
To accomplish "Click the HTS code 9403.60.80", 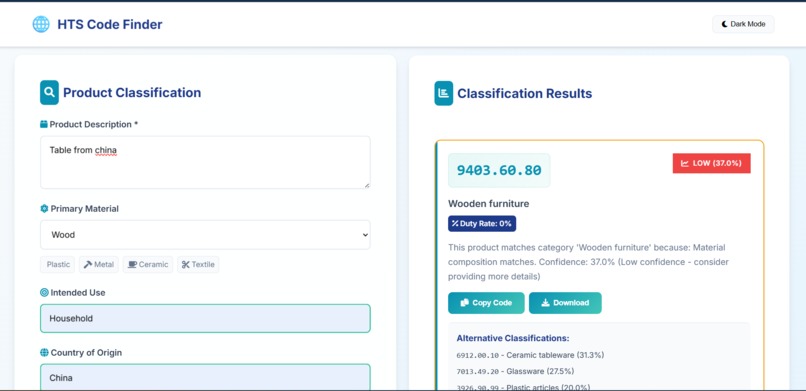I will [499, 170].
